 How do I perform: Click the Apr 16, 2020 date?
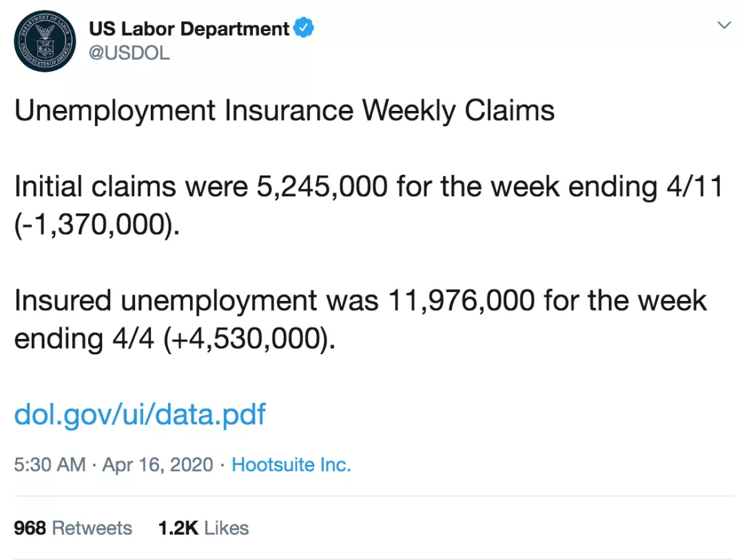pyautogui.click(x=158, y=465)
